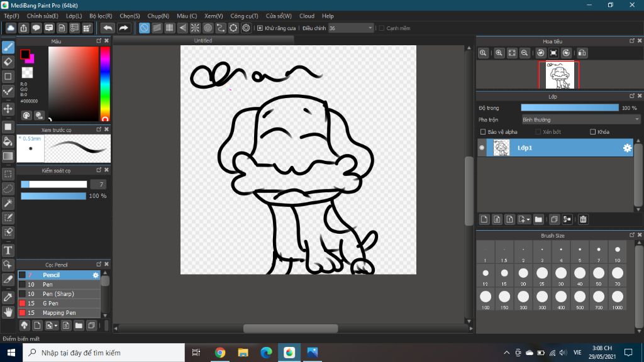644x362 pixels.
Task: Select the rectangular Select tool
Action: (x=8, y=174)
